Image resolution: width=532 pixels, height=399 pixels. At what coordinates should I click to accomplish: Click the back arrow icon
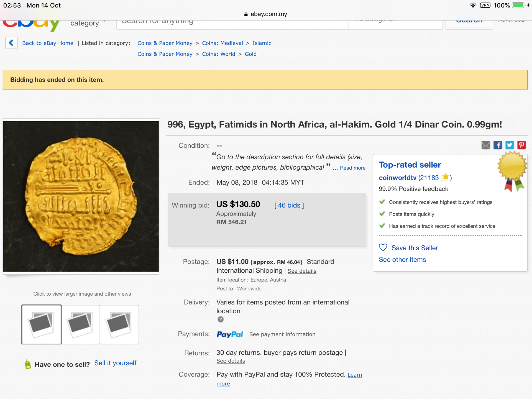click(x=11, y=43)
